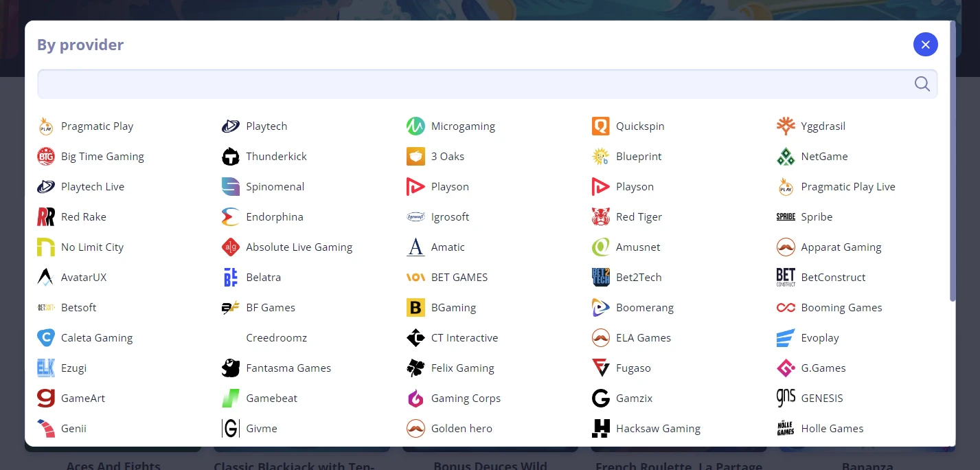This screenshot has height=470, width=980.
Task: Click the Red Rake logo icon
Action: [46, 217]
